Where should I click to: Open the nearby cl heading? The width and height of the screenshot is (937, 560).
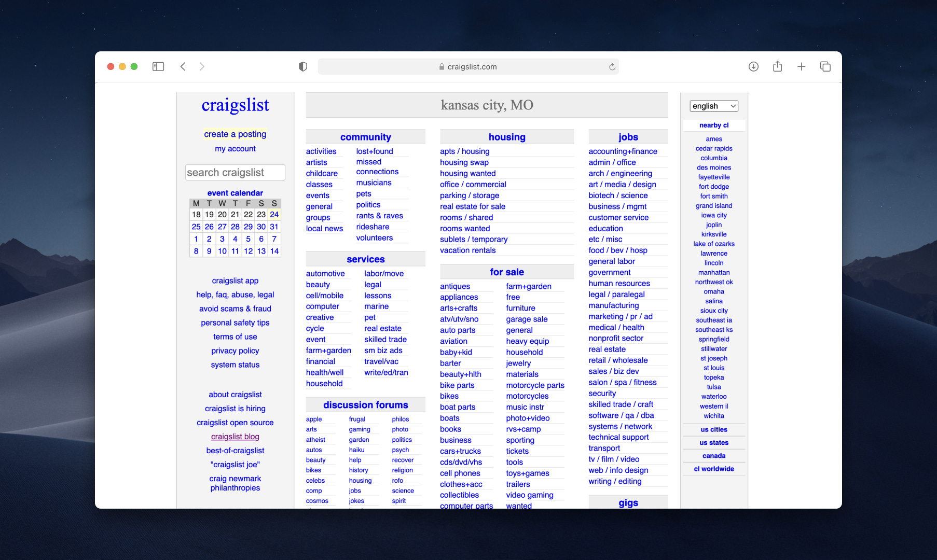click(x=714, y=125)
